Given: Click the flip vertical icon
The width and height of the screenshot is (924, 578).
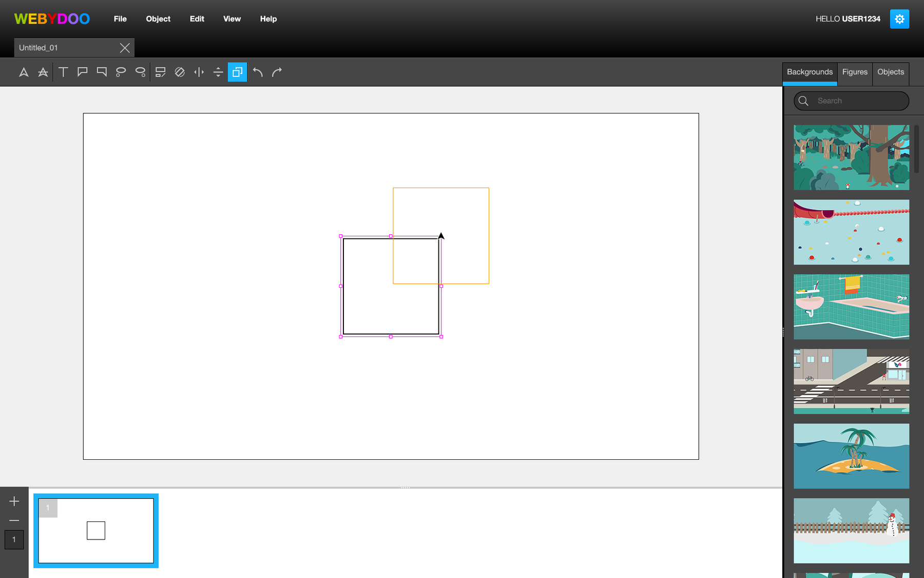Looking at the screenshot, I should [x=218, y=72].
